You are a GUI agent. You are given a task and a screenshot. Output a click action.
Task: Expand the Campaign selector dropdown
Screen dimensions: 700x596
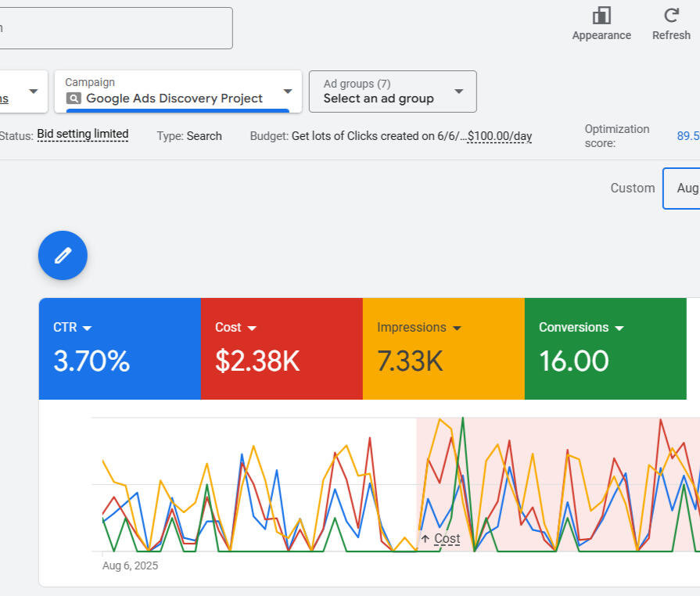[287, 92]
